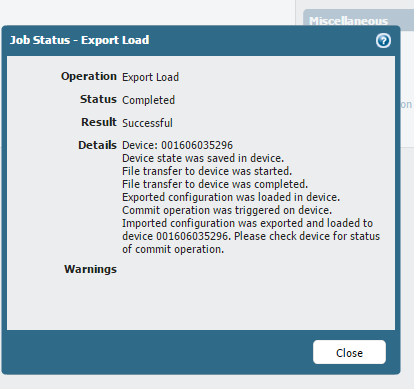This screenshot has height=389, width=414.
Task: Select the Successful result text
Action: pos(147,123)
